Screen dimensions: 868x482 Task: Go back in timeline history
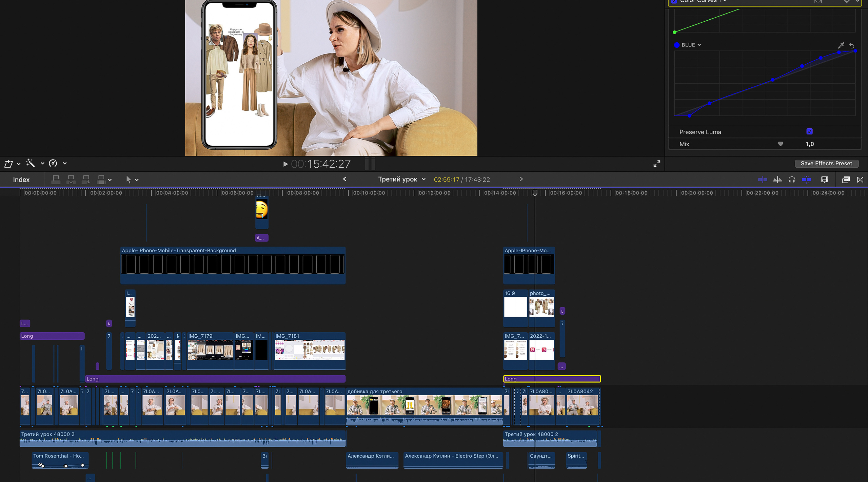coord(344,179)
